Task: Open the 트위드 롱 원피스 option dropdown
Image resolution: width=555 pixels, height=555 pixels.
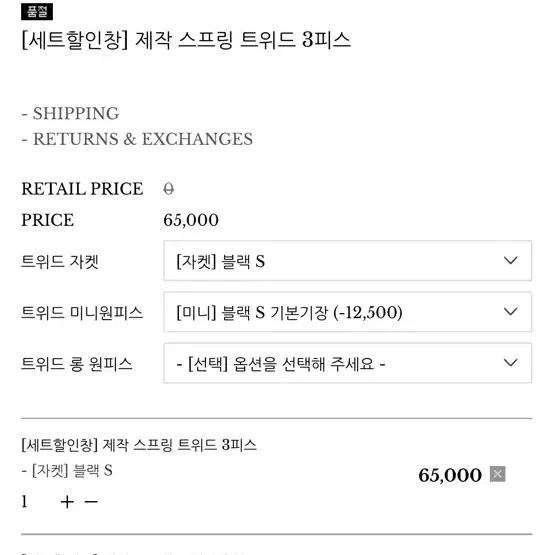Action: pos(348,363)
